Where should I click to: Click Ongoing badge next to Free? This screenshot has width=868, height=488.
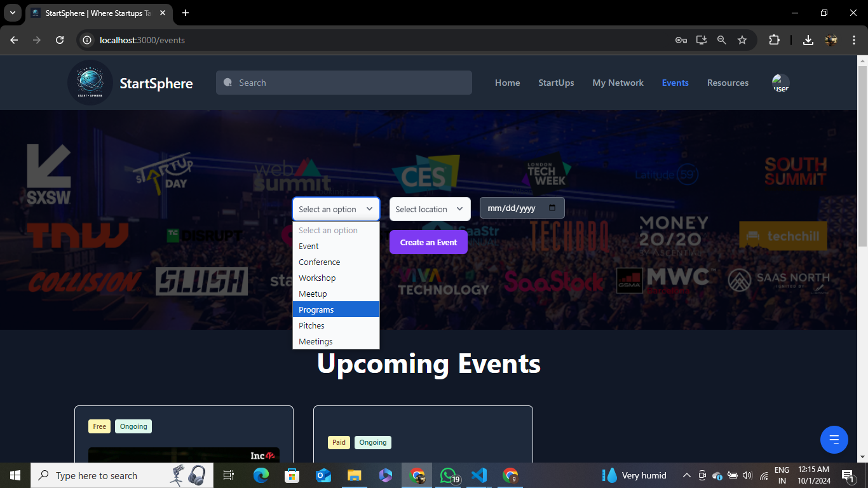133,426
